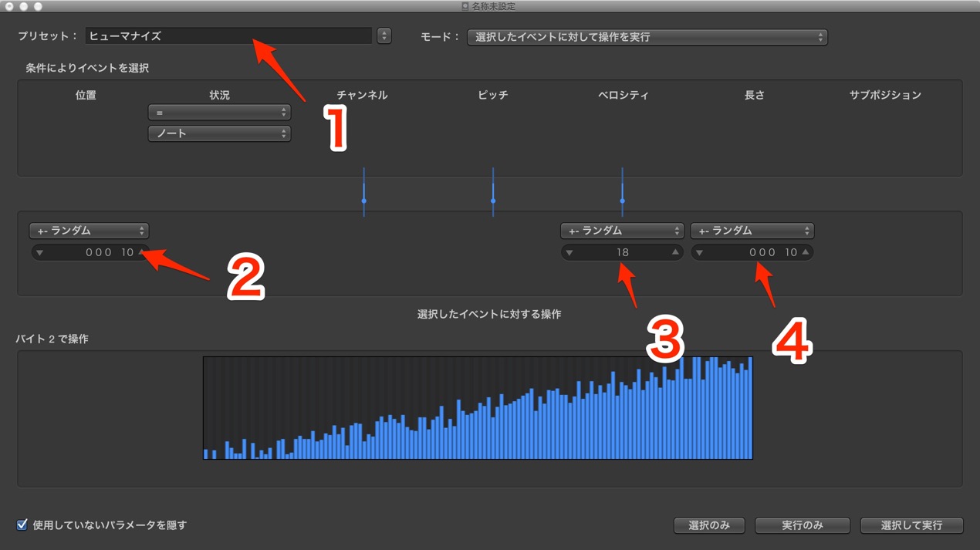Increase length random value with up arrow
Image resolution: width=980 pixels, height=550 pixels.
(x=806, y=252)
